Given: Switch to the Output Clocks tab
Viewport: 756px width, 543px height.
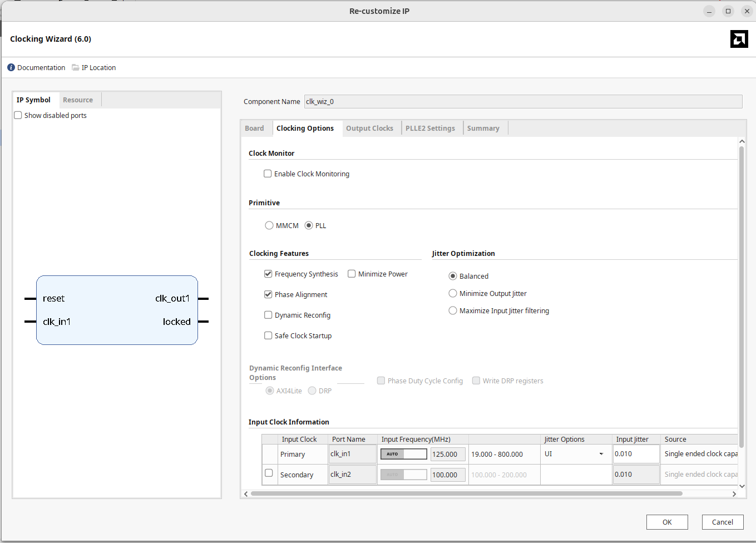Looking at the screenshot, I should click(369, 128).
